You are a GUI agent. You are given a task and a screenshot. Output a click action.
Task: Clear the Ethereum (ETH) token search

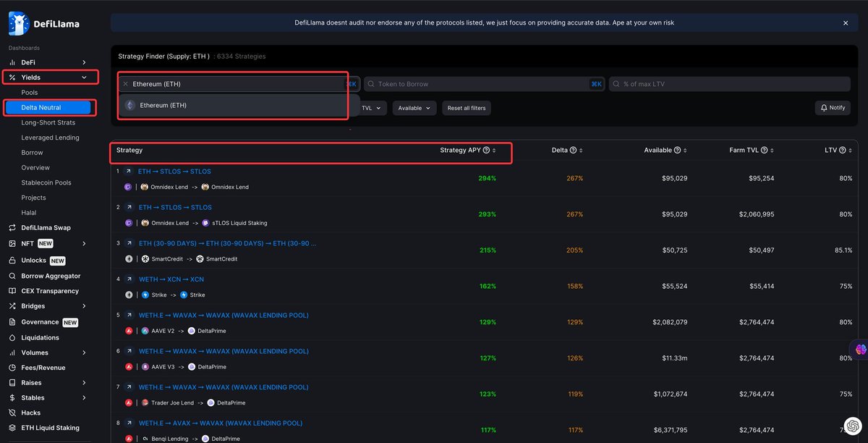tap(125, 84)
